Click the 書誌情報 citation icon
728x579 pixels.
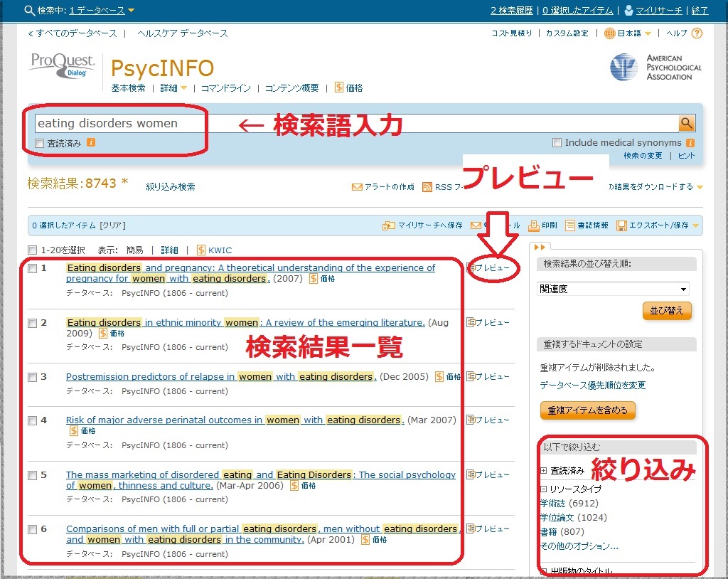570,225
